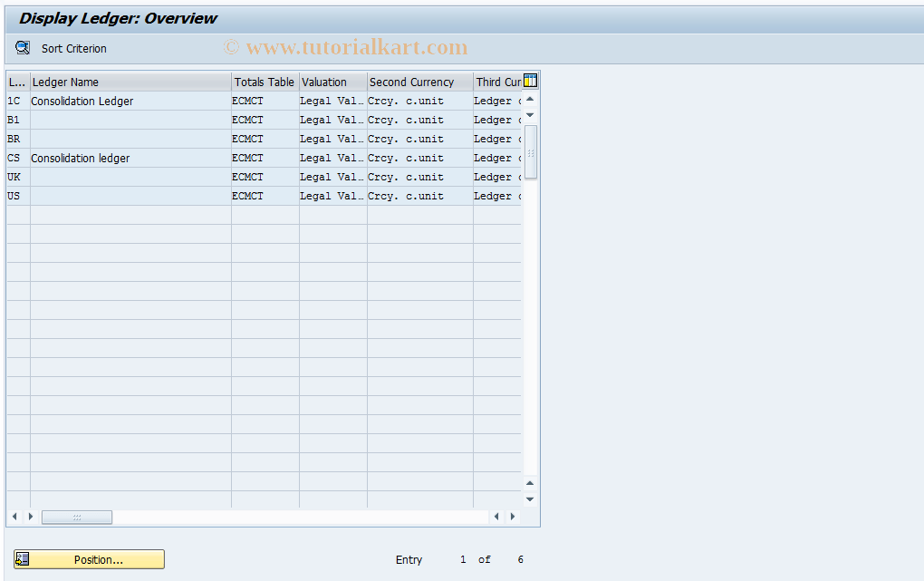This screenshot has width=924, height=581.
Task: Click the Sort Criterion button
Action: 72,48
